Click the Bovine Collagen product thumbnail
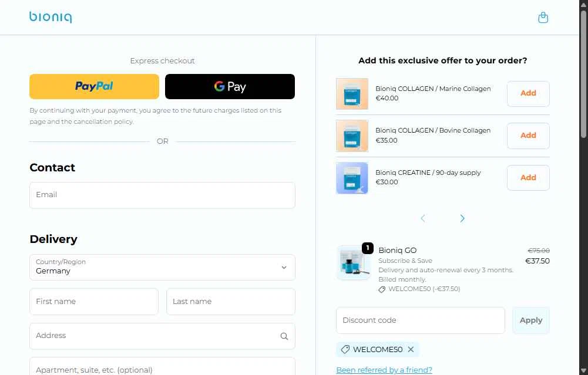 tap(352, 136)
